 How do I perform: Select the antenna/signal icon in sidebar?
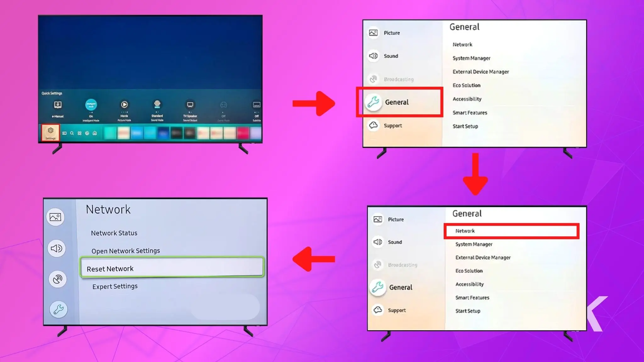click(x=57, y=279)
